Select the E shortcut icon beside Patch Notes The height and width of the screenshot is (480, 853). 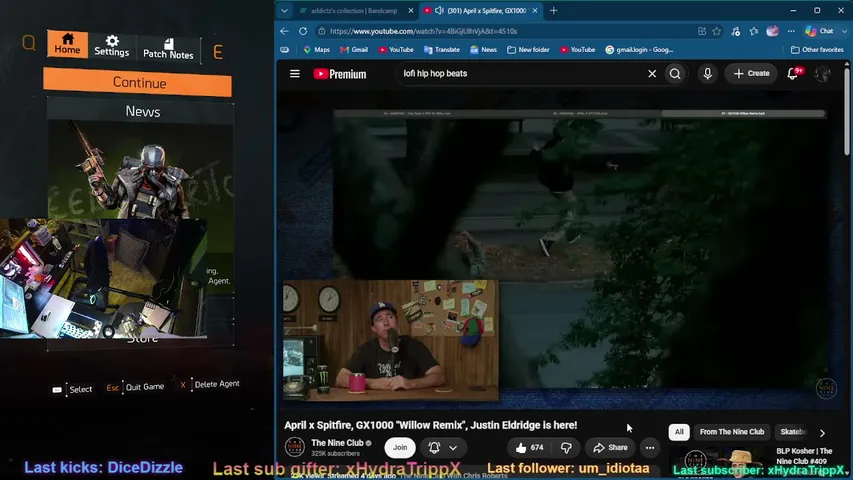click(218, 52)
